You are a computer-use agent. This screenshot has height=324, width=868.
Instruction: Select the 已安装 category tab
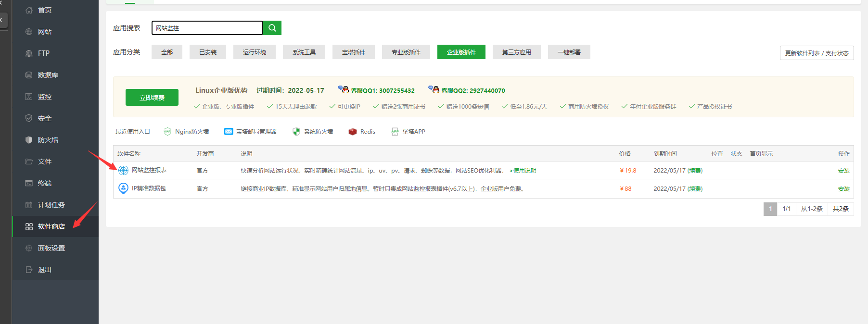coord(208,52)
